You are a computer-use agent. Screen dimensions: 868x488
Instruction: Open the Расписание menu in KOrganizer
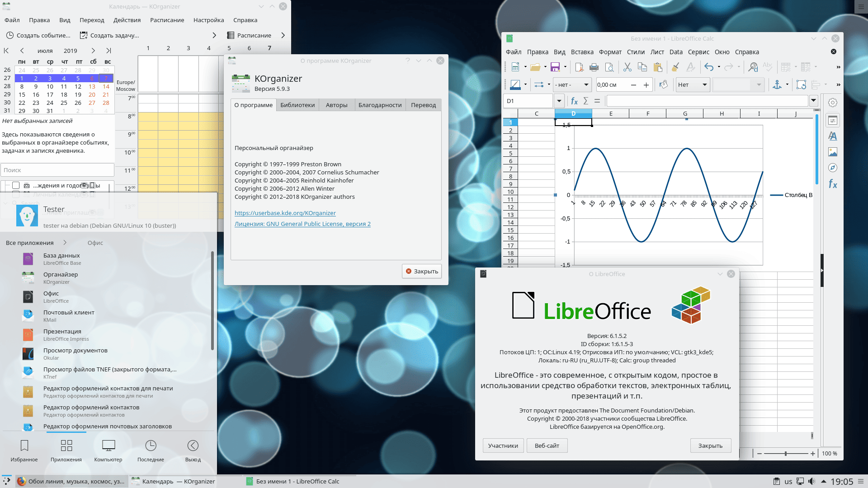pos(167,20)
